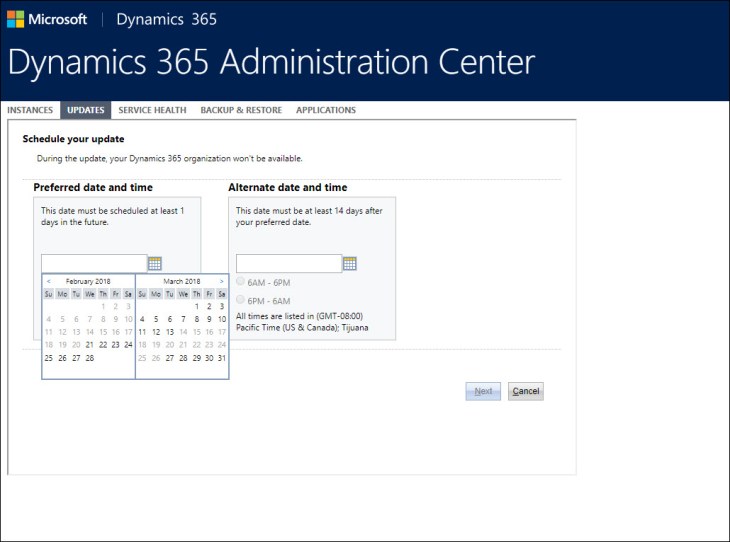The width and height of the screenshot is (730, 542).
Task: Go to next month in the calendar
Action: coord(222,281)
